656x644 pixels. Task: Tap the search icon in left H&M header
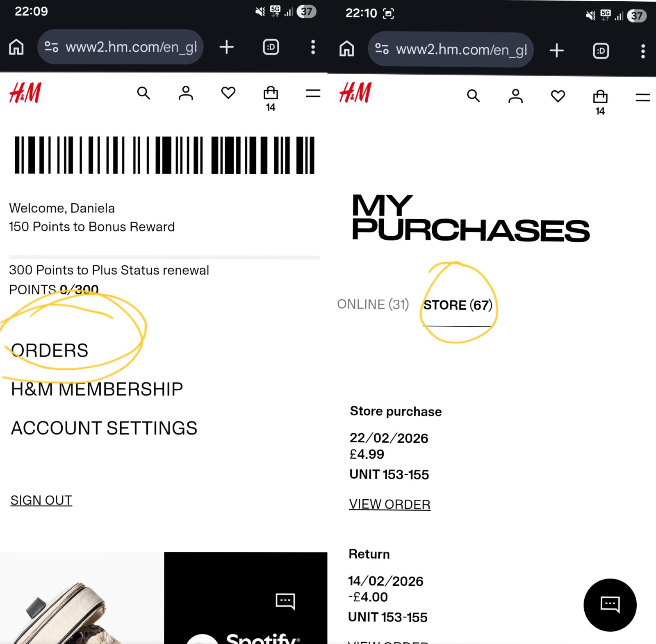pyautogui.click(x=143, y=93)
